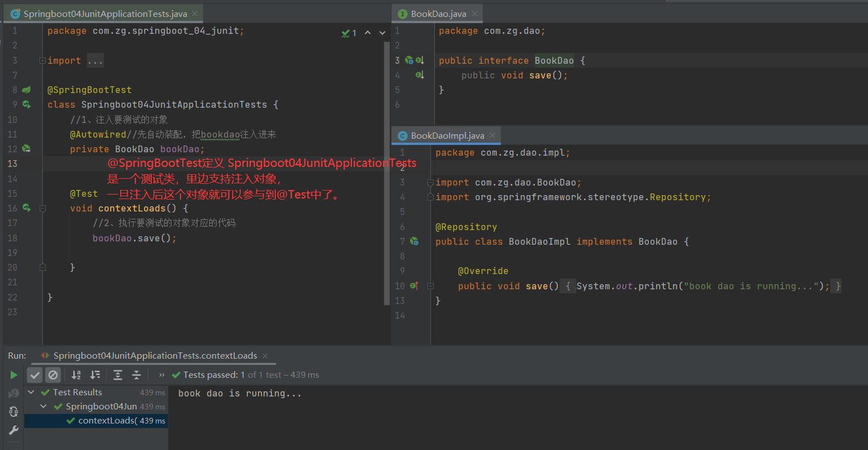Close the BookDaoImpl.java tab
The width and height of the screenshot is (868, 450).
[x=492, y=136]
